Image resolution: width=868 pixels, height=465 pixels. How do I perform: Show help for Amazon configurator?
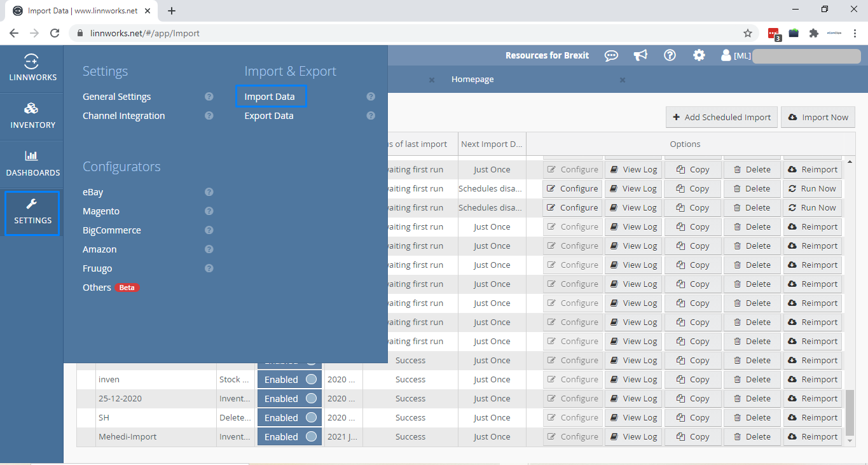click(x=209, y=249)
